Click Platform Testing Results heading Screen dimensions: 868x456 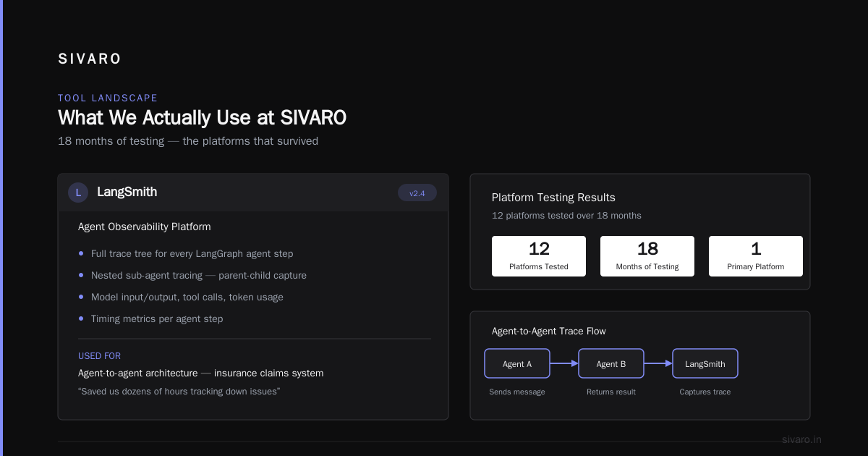(553, 198)
